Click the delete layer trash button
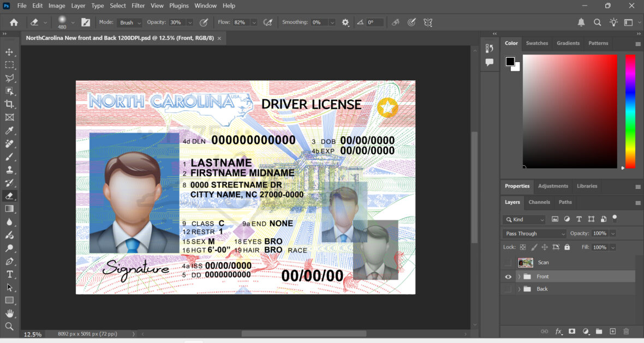 click(x=625, y=331)
